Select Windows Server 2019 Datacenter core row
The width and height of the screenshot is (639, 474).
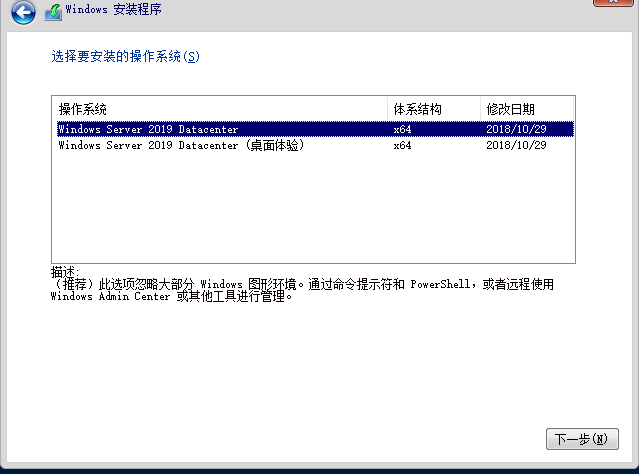315,129
